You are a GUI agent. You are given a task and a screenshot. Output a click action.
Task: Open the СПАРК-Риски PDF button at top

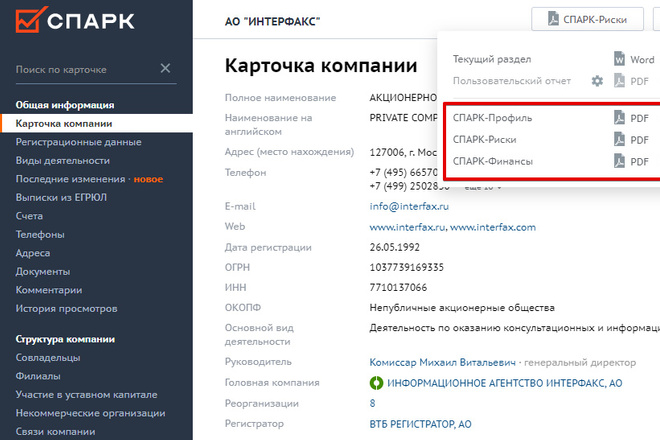pyautogui.click(x=587, y=19)
